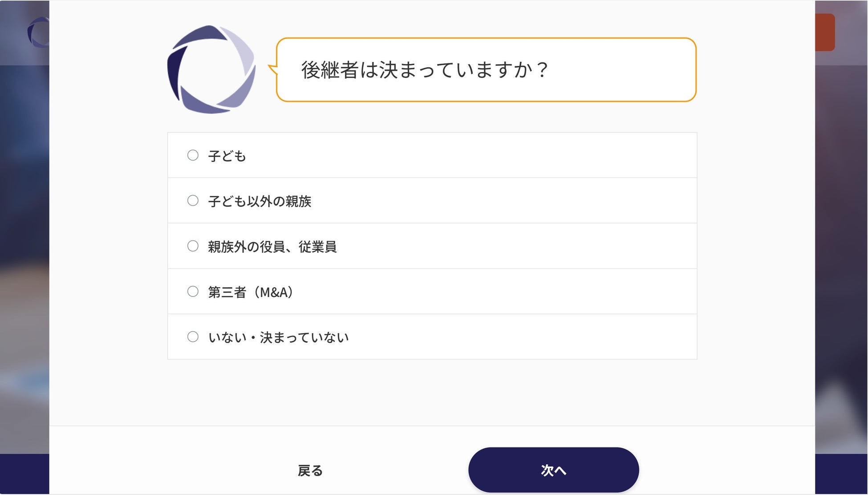Click the 親族外の役員、従業員 label text
Viewport: 868px width, 495px height.
(x=272, y=247)
